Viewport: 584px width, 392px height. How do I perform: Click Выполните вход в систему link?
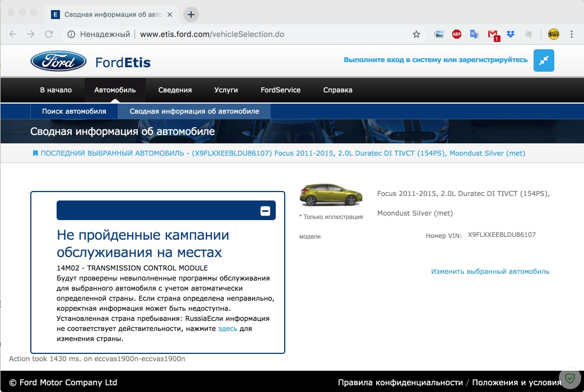tap(435, 60)
